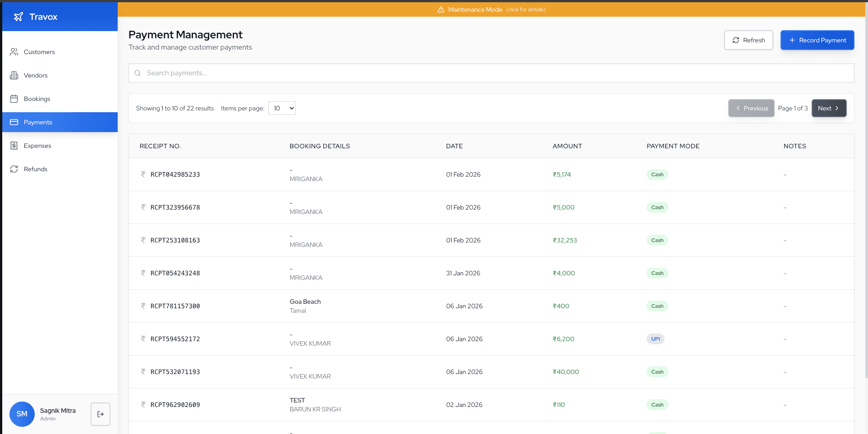The image size is (868, 434).
Task: Click the maintenance mode warning triangle icon
Action: click(x=441, y=9)
